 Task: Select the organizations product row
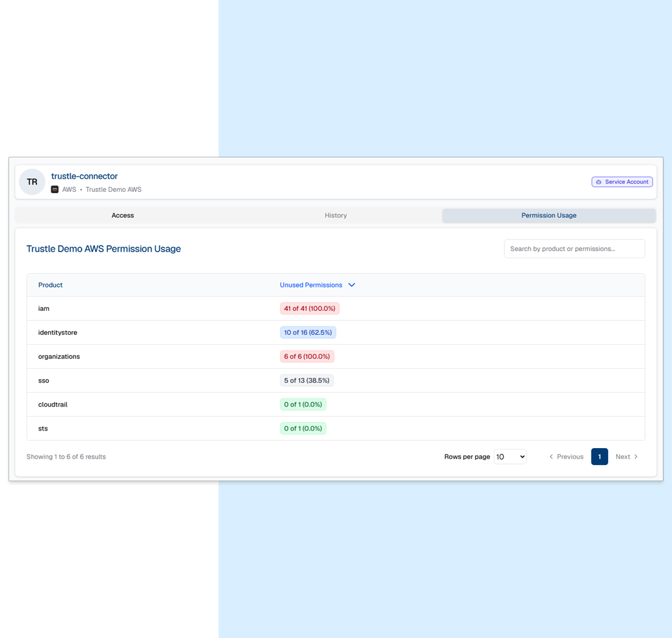click(336, 356)
